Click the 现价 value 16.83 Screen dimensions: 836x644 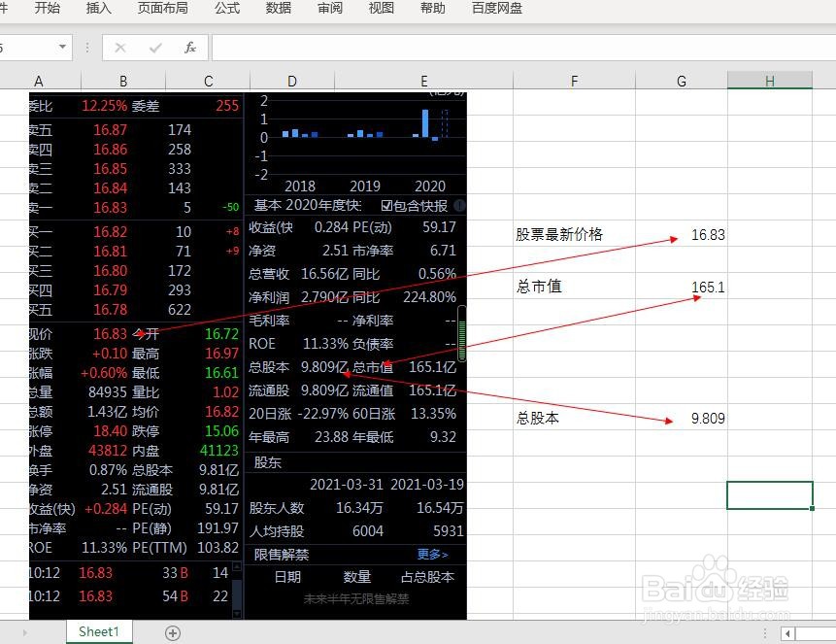pyautogui.click(x=110, y=334)
